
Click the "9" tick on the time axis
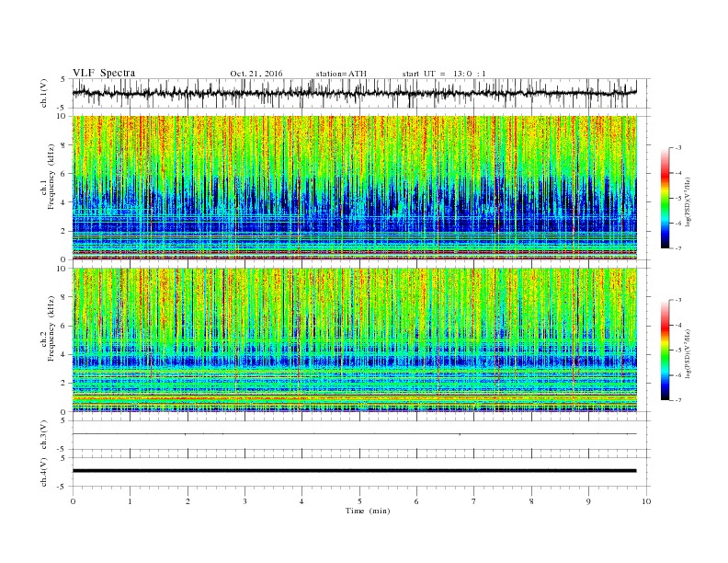(588, 501)
